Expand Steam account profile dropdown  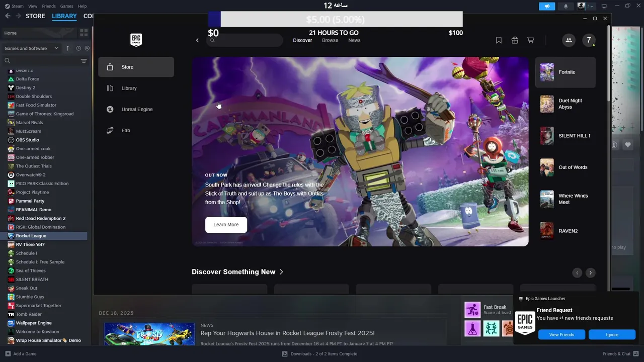pos(586,6)
